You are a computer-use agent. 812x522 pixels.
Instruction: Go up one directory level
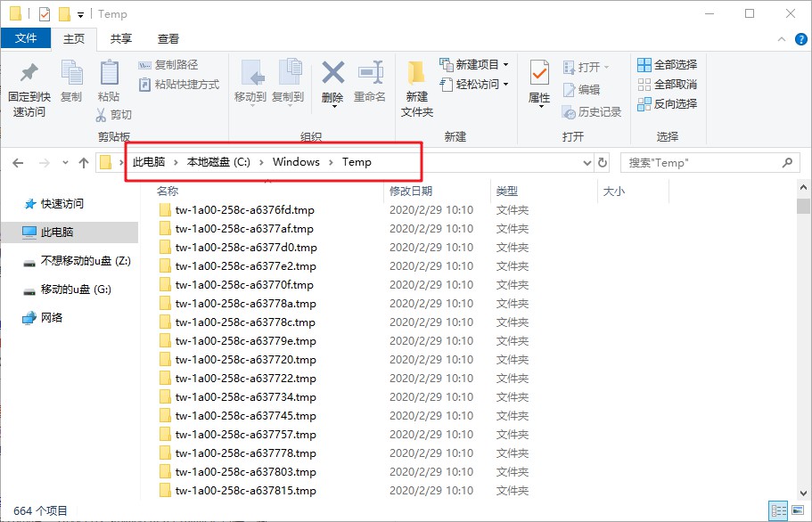(84, 163)
